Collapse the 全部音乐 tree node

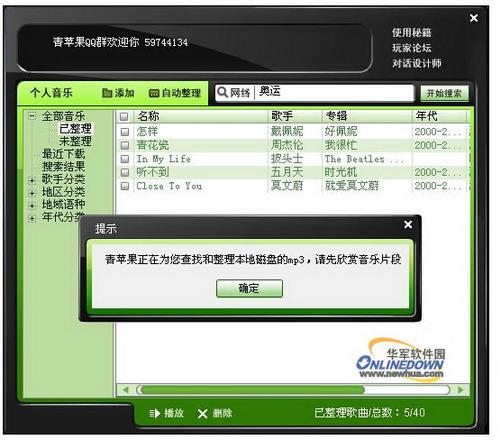click(x=32, y=116)
